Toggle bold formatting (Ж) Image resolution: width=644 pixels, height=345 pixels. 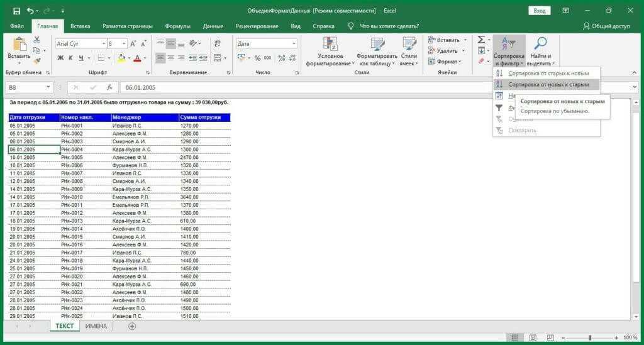61,58
